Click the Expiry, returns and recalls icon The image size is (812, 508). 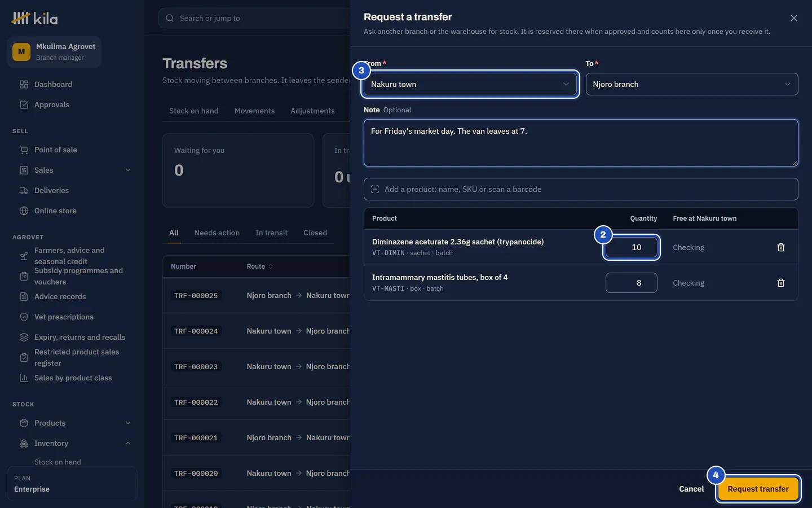[24, 337]
